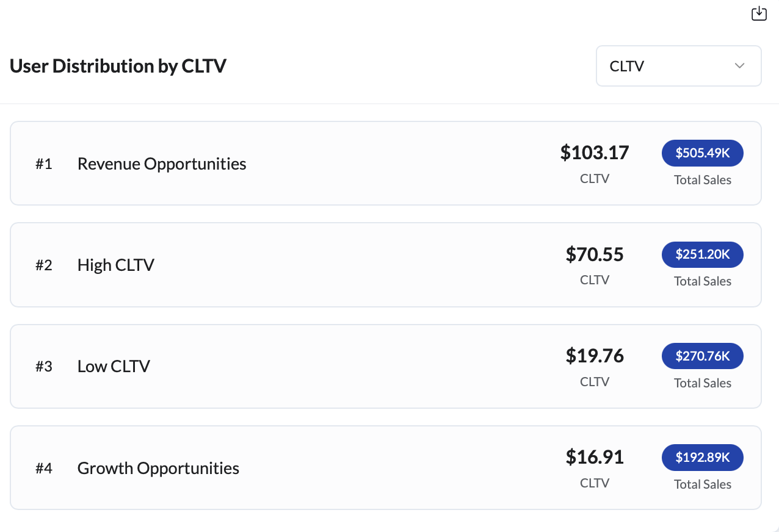Open the Low CLTV segment row

(386, 366)
